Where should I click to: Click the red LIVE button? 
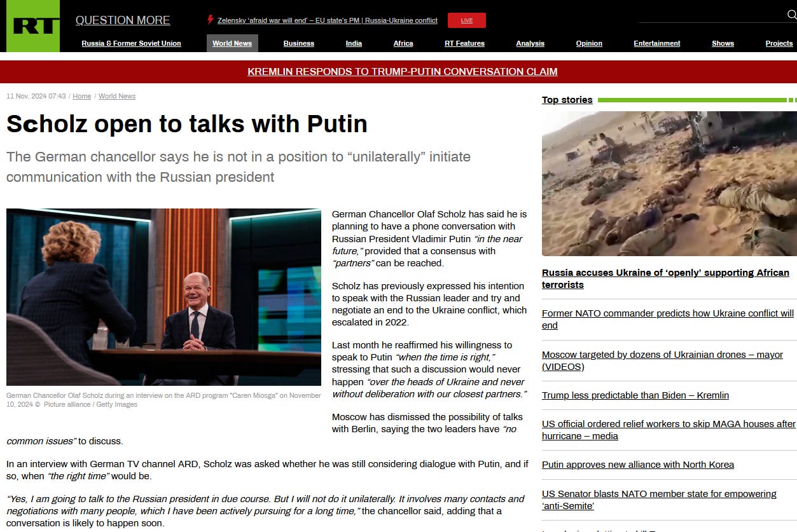[467, 20]
